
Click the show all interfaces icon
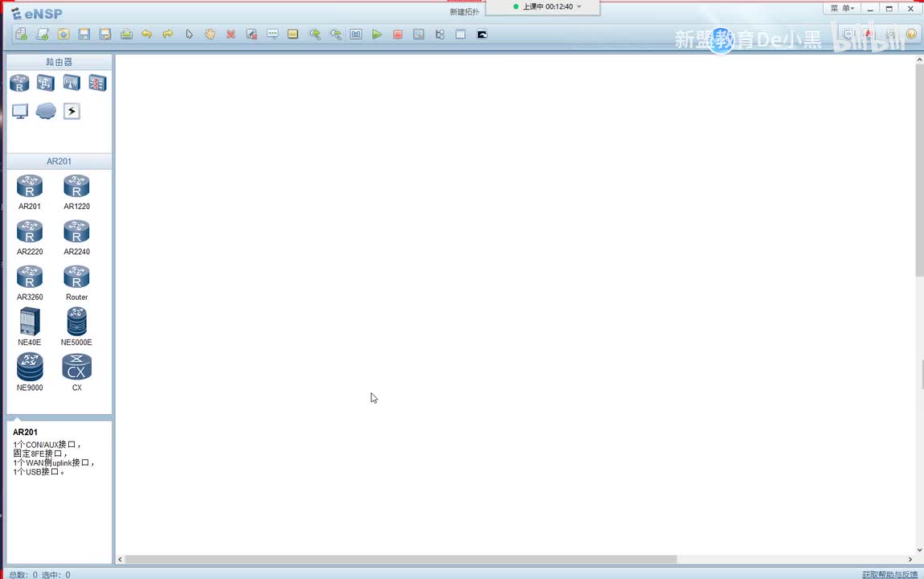(440, 35)
